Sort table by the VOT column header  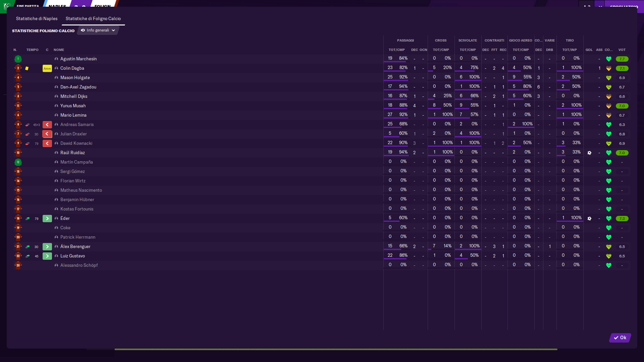[x=622, y=50]
